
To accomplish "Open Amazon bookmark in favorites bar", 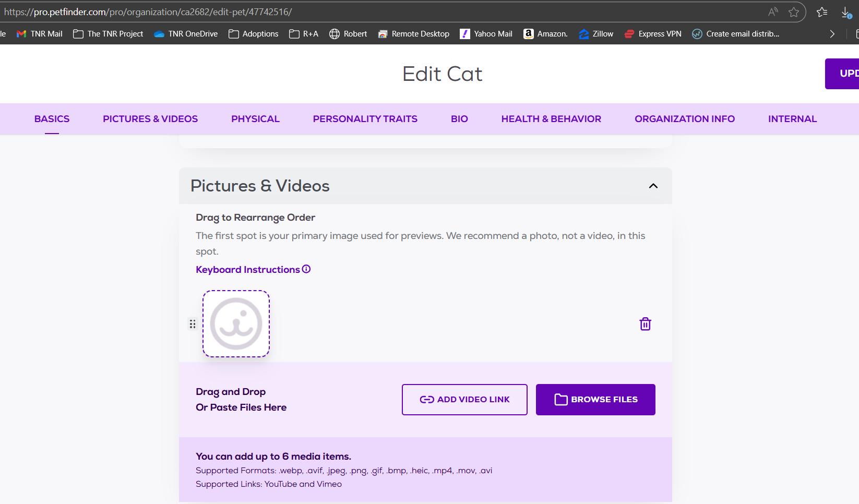I will [x=545, y=34].
